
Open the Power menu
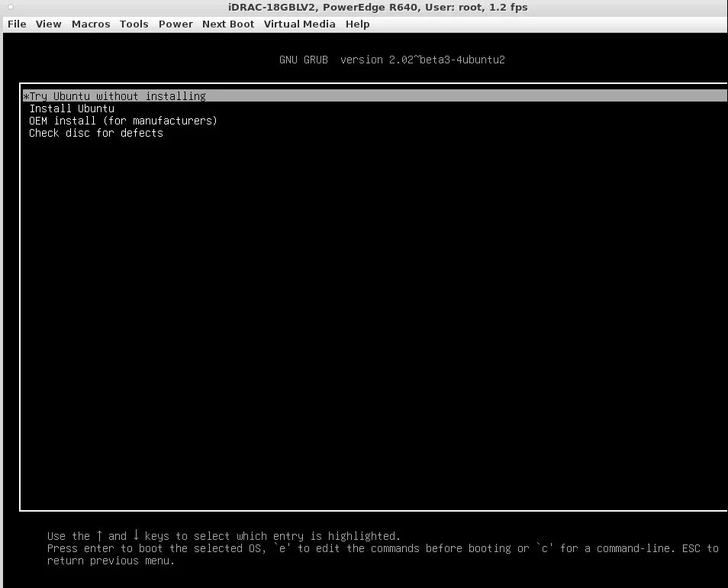[176, 24]
